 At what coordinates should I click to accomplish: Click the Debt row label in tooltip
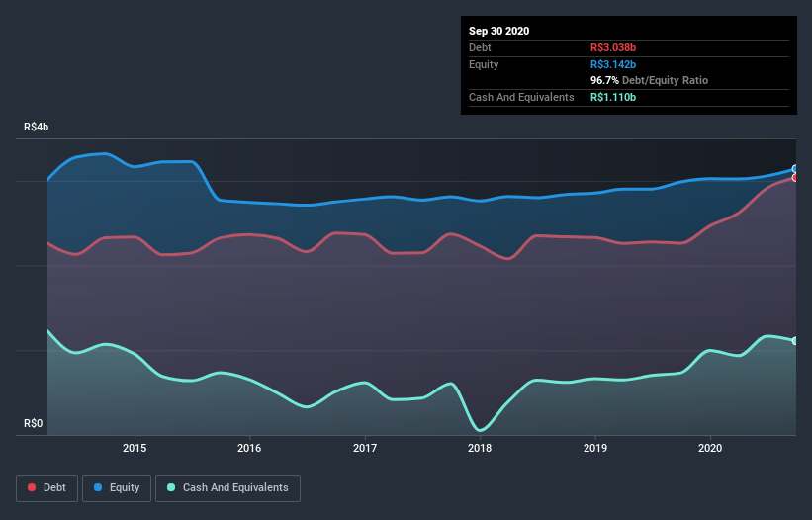pos(480,47)
